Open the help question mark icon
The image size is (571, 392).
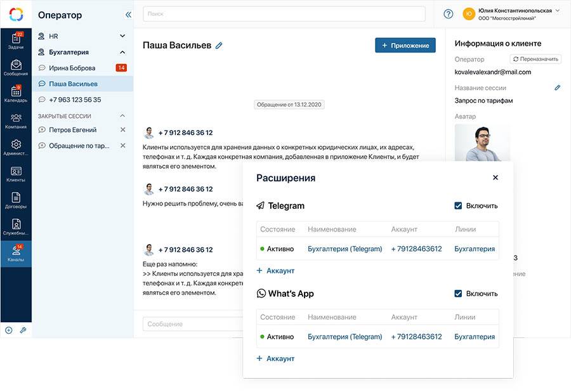coord(449,14)
